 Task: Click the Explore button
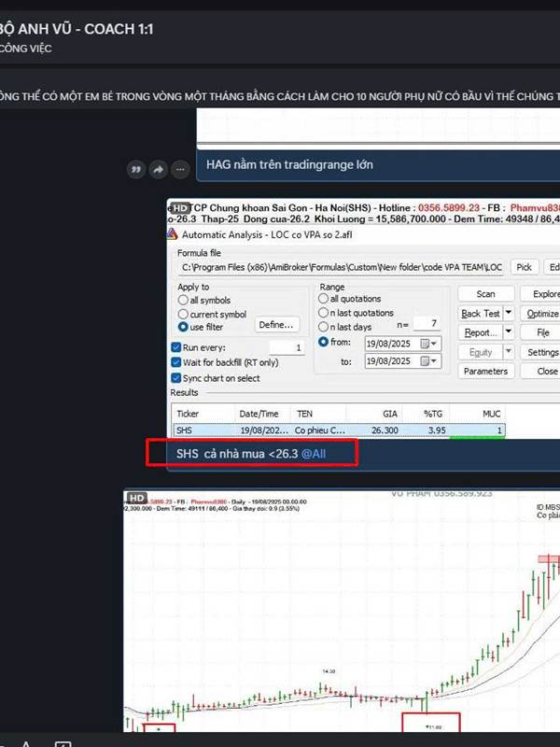pos(542,294)
